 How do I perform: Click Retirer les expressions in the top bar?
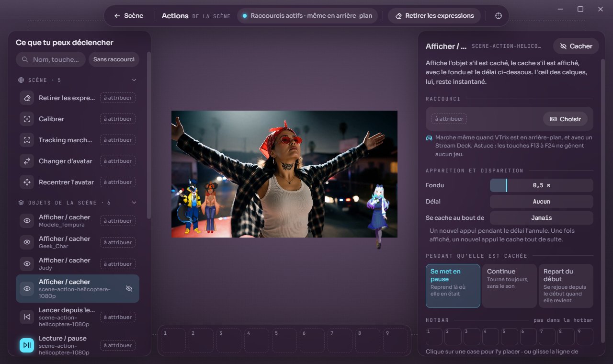434,16
